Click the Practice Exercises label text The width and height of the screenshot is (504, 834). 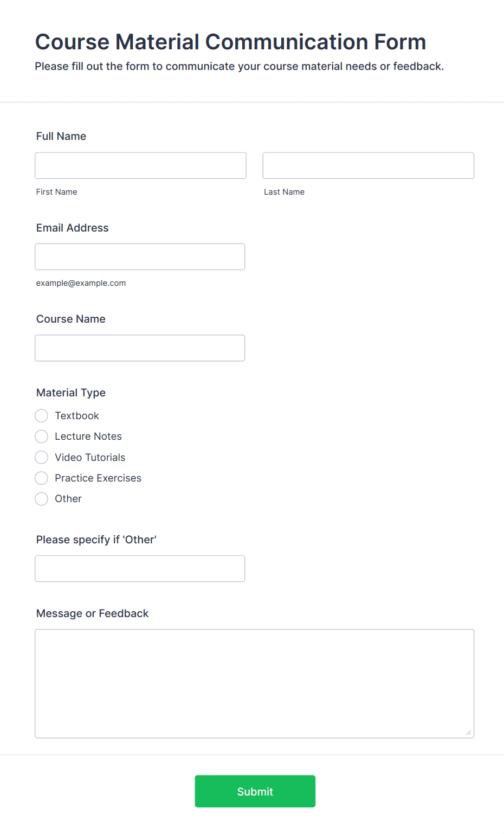[98, 478]
